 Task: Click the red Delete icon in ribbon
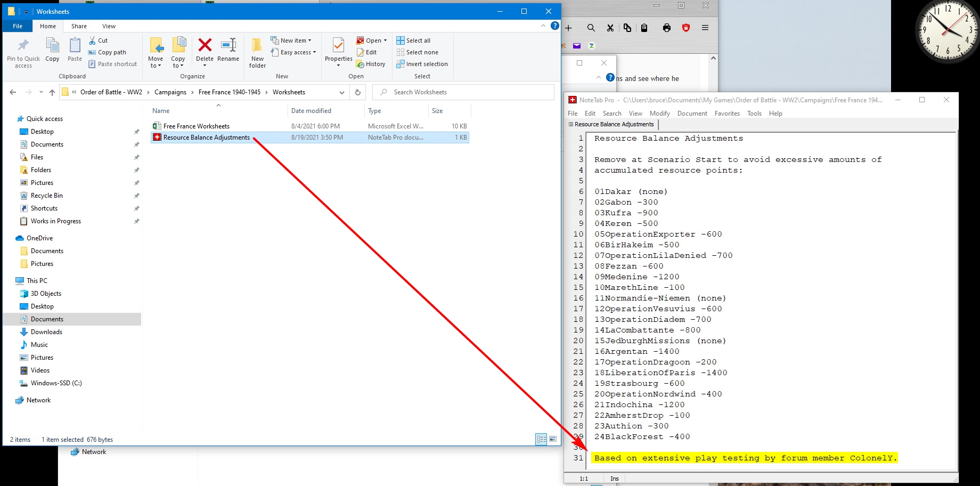tap(205, 46)
